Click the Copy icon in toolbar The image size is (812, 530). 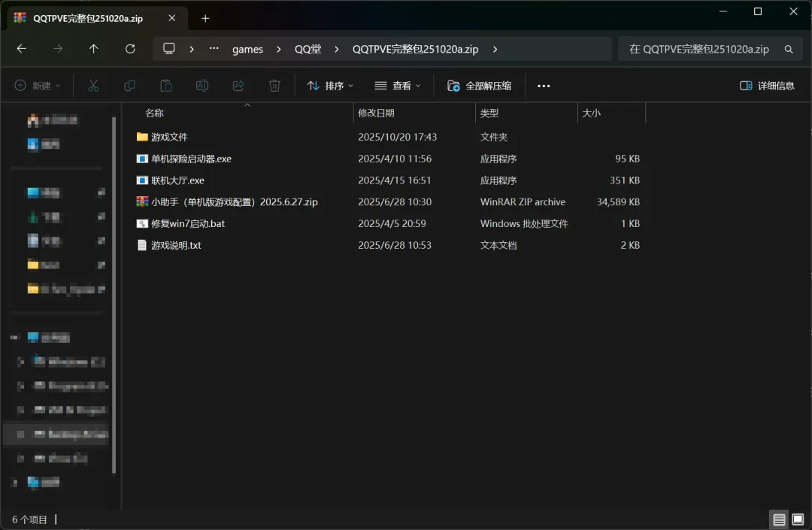[x=129, y=86]
